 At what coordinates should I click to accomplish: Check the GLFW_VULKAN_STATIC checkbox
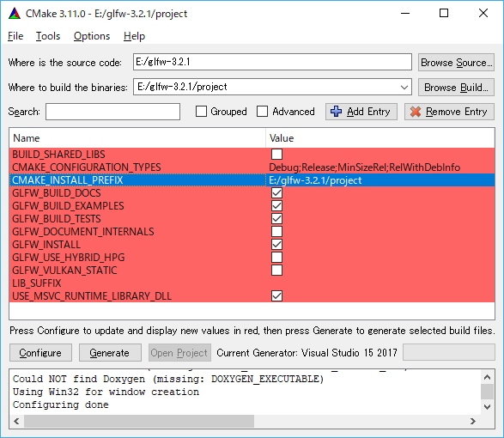coord(276,270)
